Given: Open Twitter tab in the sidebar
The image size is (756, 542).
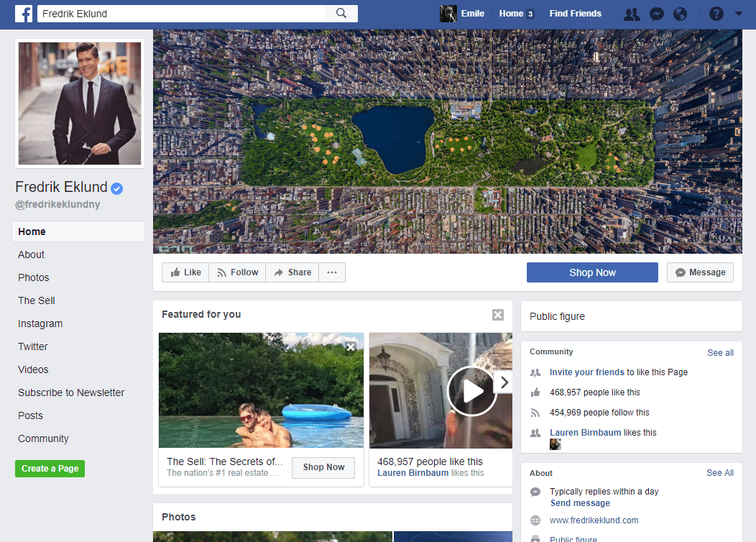Looking at the screenshot, I should [x=33, y=346].
